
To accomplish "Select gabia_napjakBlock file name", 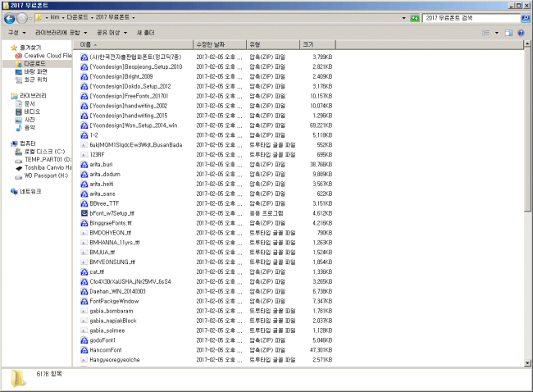I will [113, 321].
